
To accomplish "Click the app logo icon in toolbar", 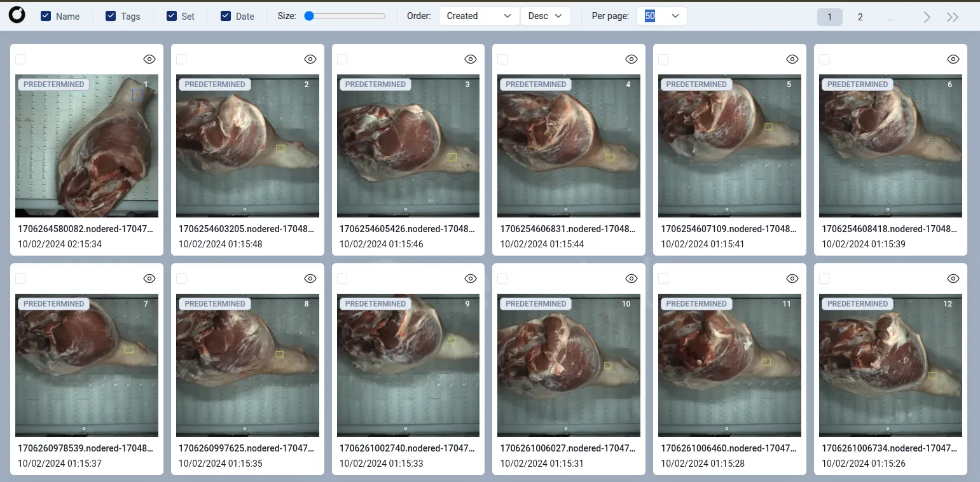I will click(x=17, y=16).
